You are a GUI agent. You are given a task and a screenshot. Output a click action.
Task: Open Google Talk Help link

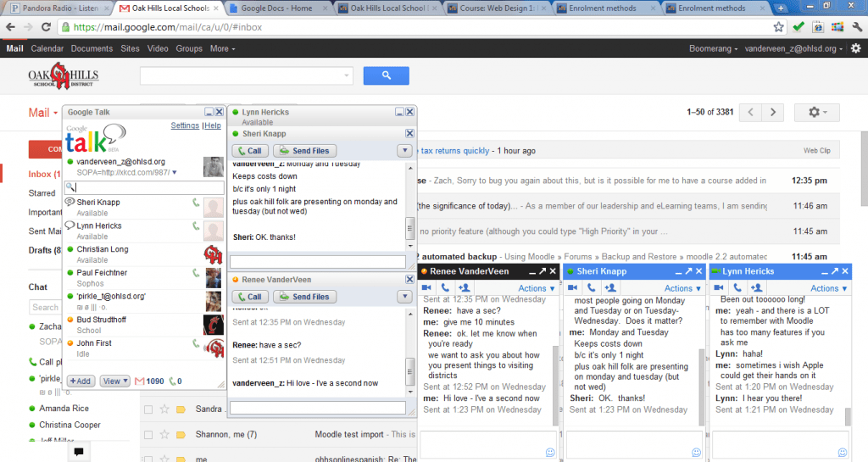coord(213,125)
